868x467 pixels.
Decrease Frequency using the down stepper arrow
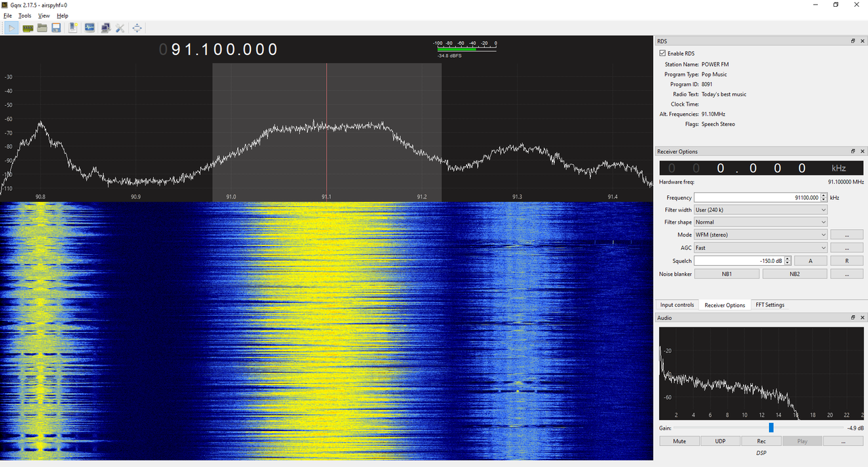click(824, 200)
